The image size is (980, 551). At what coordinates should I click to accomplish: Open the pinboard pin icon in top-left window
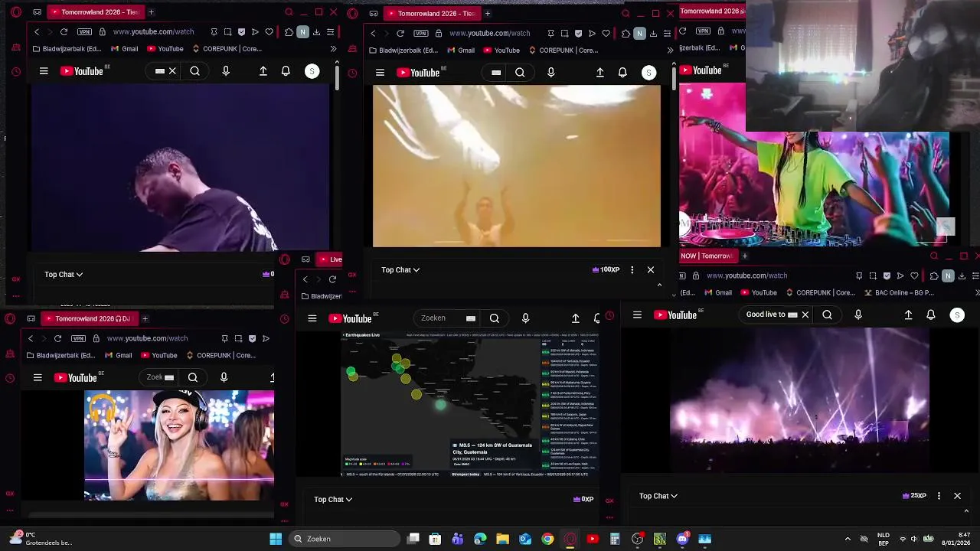[214, 32]
